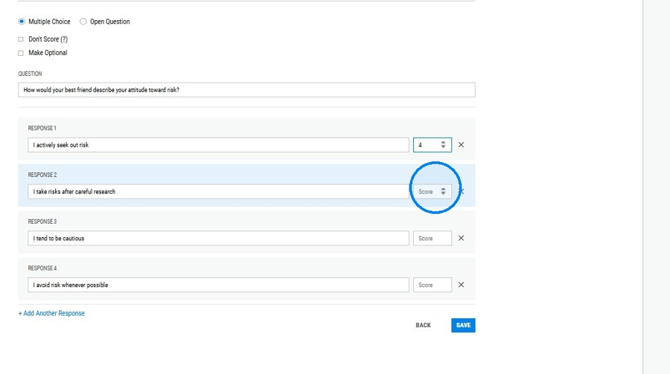
Task: Check the Make Optional checkbox
Action: coord(21,53)
